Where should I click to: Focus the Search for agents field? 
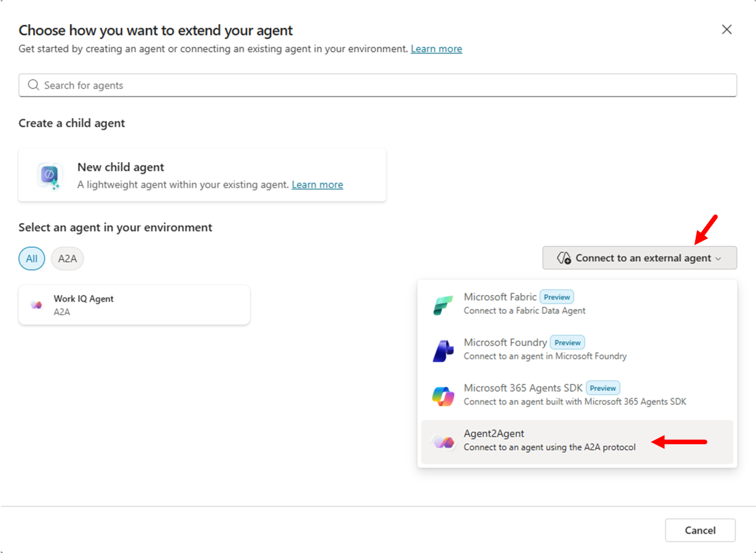point(377,85)
